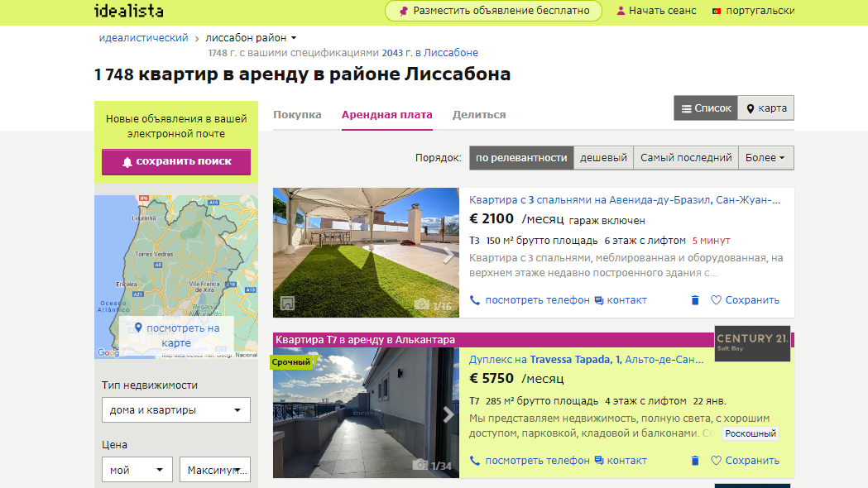868x488 pixels.
Task: Go to next photo of the Alcântara duplex
Action: (x=448, y=414)
